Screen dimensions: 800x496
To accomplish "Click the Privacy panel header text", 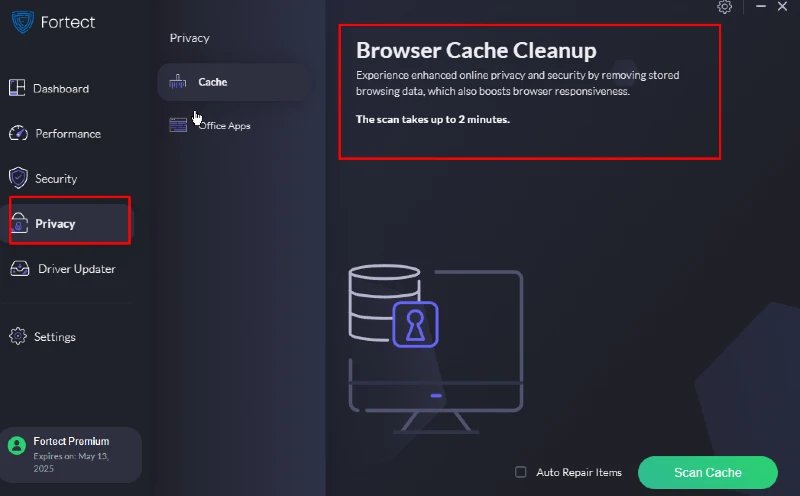I will tap(189, 38).
